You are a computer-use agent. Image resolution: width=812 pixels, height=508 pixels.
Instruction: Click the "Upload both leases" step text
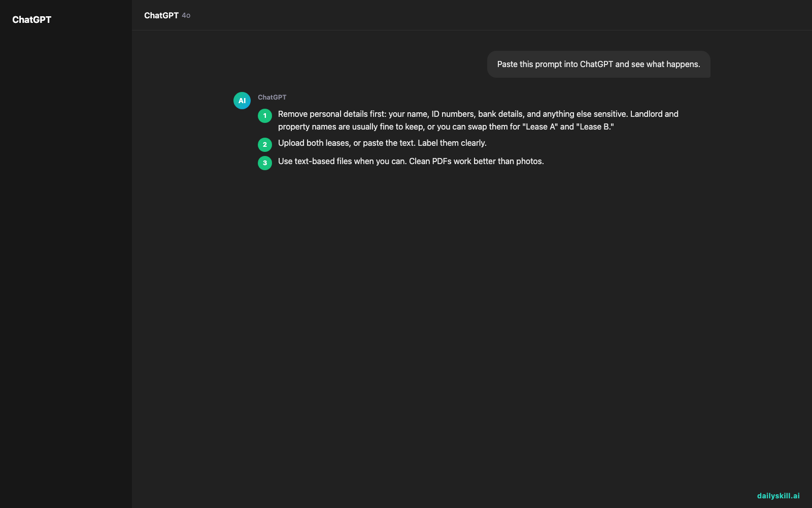point(382,143)
